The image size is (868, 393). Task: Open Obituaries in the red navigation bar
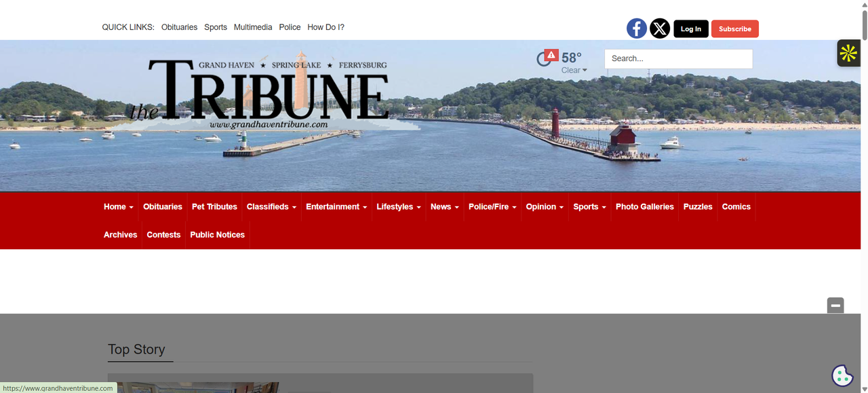click(x=163, y=207)
